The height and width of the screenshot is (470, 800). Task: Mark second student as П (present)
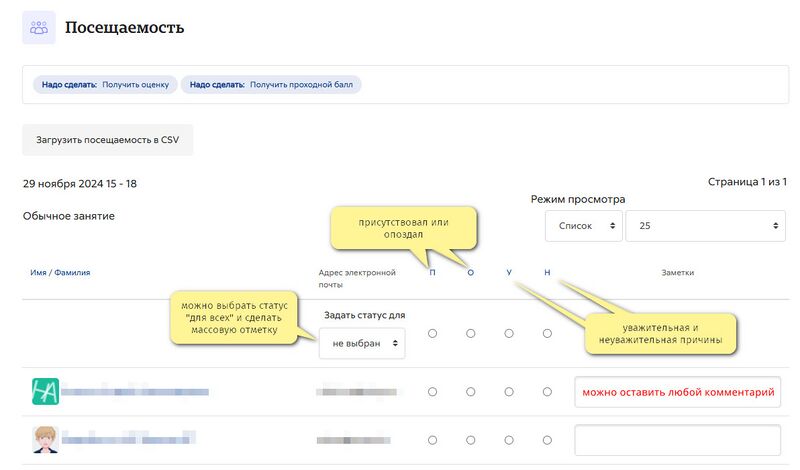[x=432, y=440]
